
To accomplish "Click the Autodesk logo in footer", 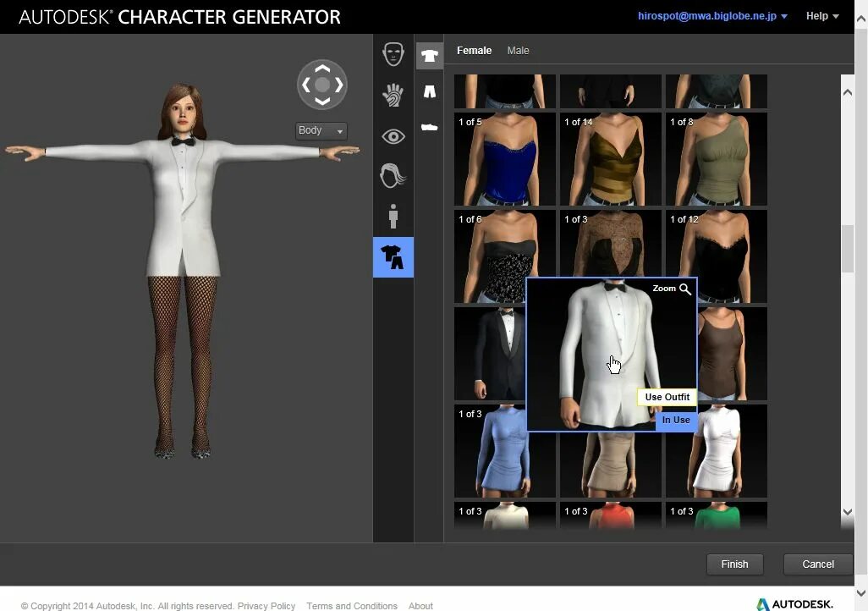I will [794, 603].
